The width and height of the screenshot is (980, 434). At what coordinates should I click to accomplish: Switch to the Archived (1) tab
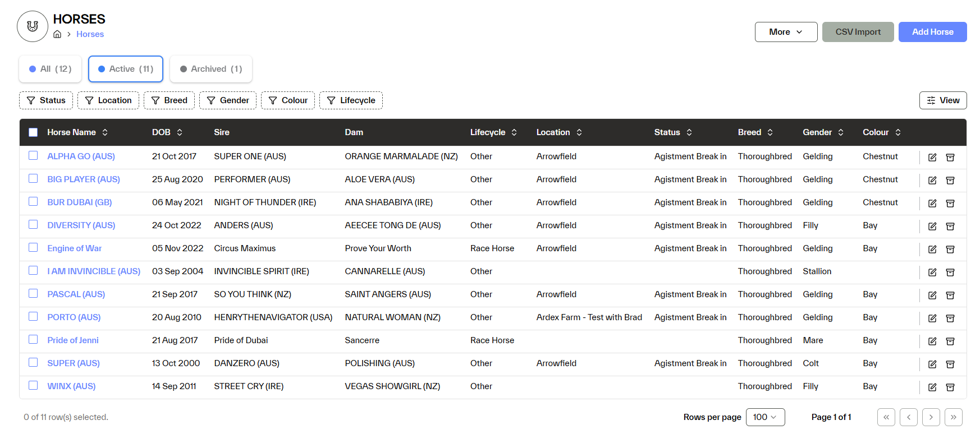(x=211, y=69)
